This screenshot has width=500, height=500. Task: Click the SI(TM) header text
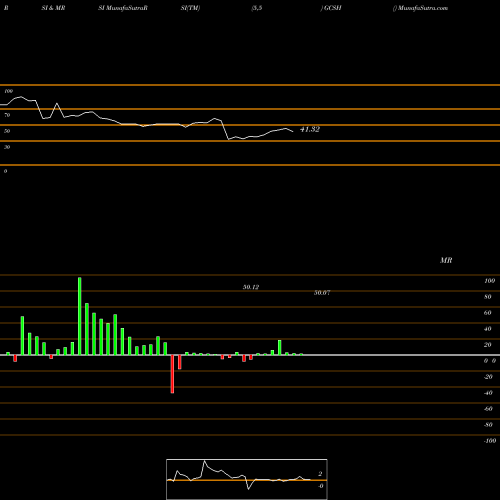pyautogui.click(x=190, y=8)
